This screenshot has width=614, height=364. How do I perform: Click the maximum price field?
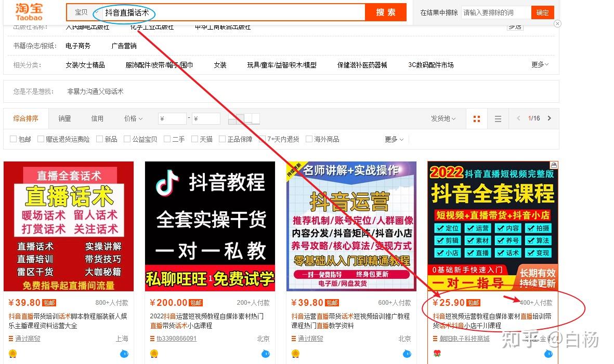click(206, 118)
